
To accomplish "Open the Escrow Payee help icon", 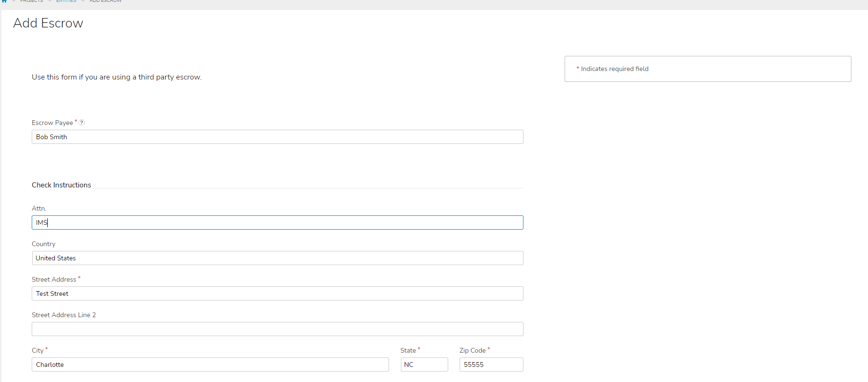I will [82, 123].
